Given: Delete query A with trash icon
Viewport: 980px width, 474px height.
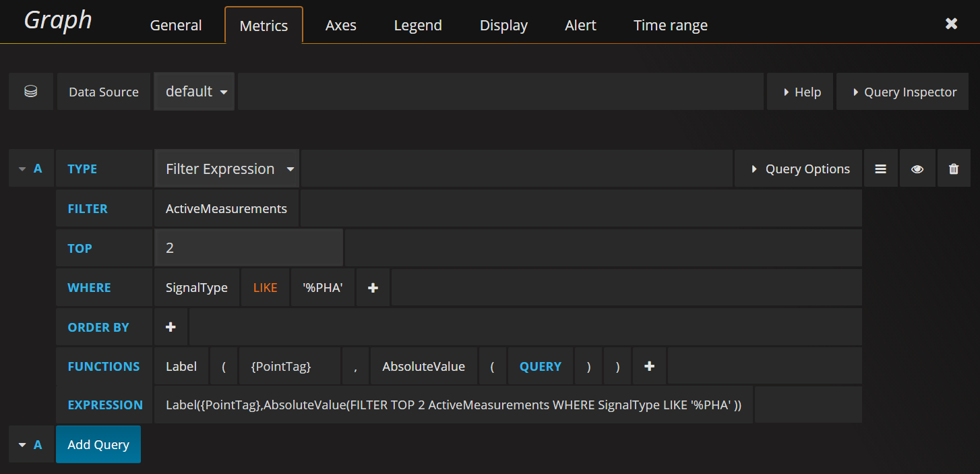Looking at the screenshot, I should [x=954, y=169].
